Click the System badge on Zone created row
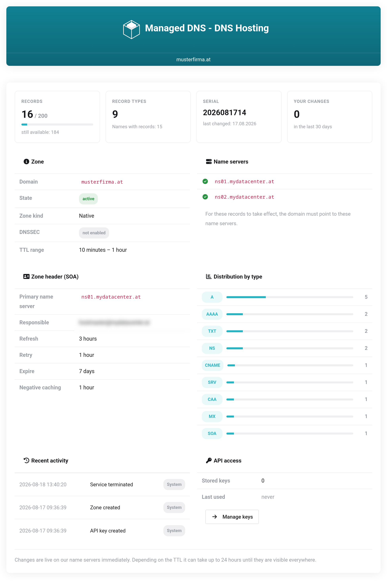The width and height of the screenshot is (387, 588). coord(174,507)
